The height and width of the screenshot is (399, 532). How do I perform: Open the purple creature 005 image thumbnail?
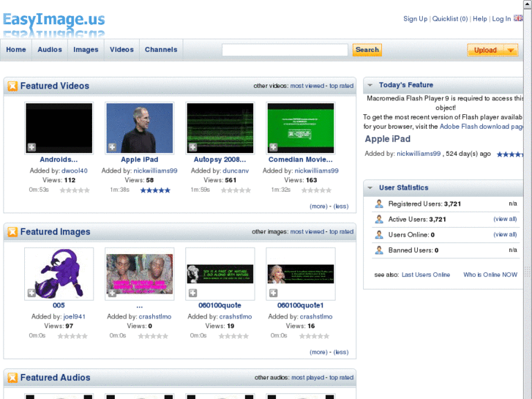coord(59,274)
